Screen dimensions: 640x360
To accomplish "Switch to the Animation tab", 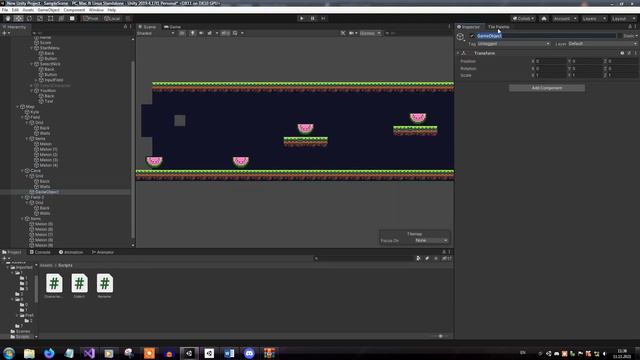I will (x=71, y=252).
